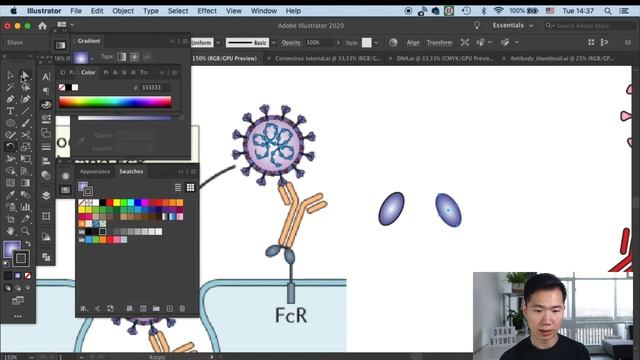Select the Magic Wand tool

10,87
